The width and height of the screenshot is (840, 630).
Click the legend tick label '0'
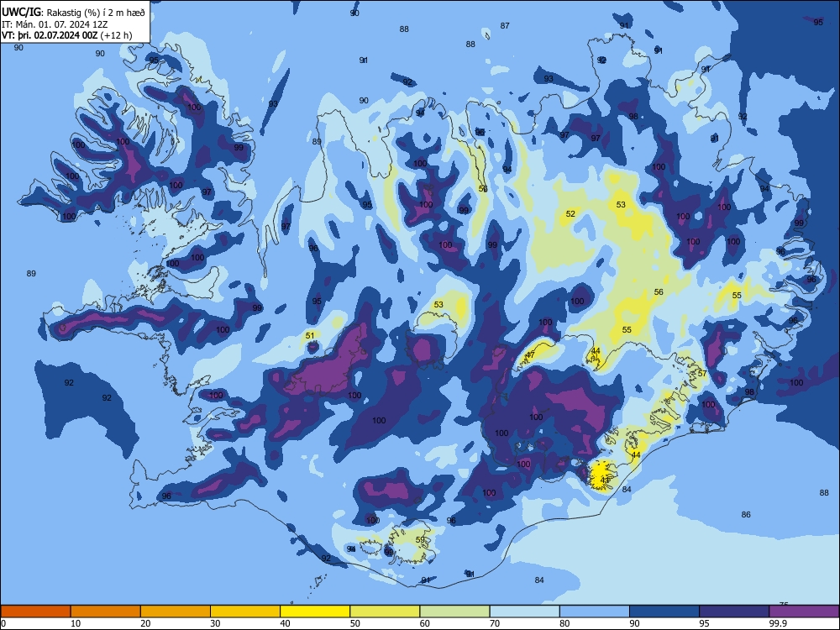pyautogui.click(x=3, y=623)
